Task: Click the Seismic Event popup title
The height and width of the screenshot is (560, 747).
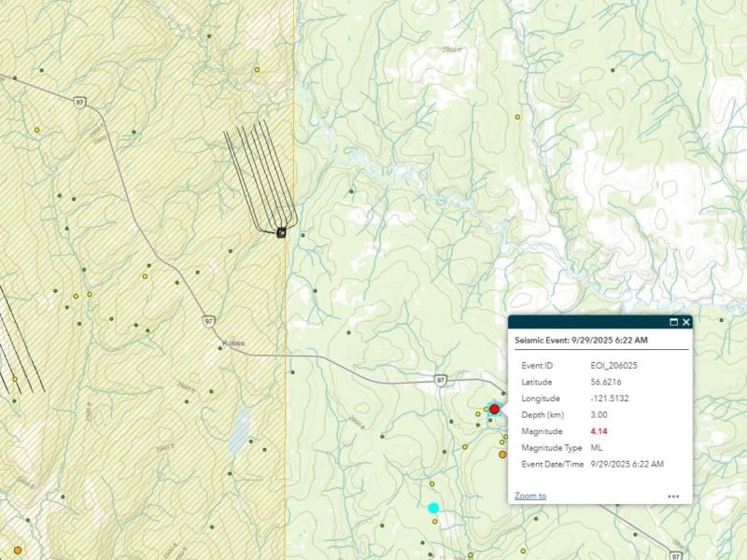Action: 582,341
